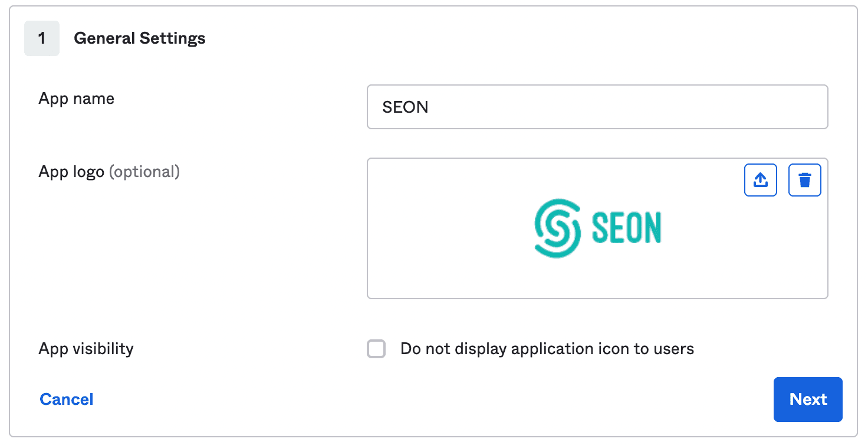Screen dimensions: 868x445
Task: Toggle visibility via 'Do not display application icon' label
Action: pyautogui.click(x=547, y=349)
